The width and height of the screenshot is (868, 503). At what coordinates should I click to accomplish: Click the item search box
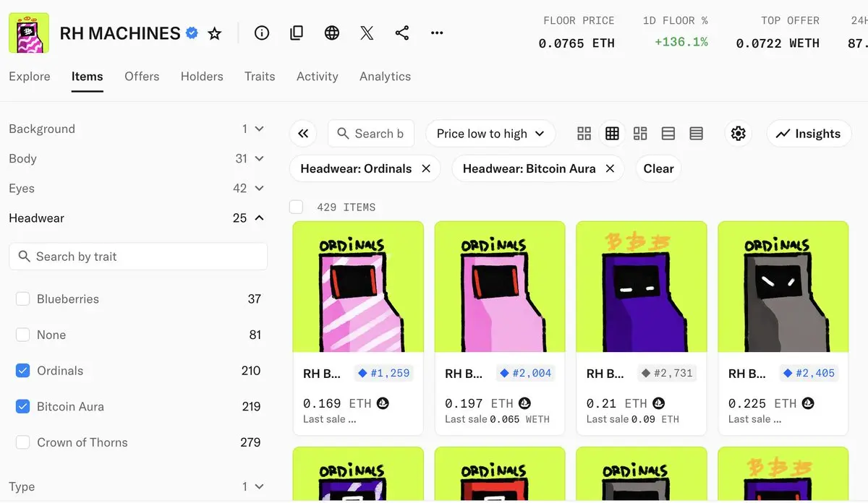371,134
